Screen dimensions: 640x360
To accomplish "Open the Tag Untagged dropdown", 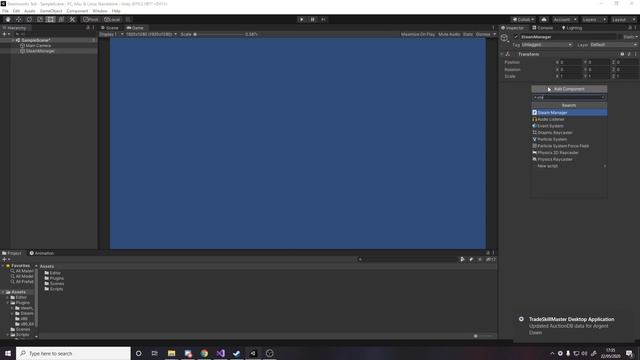I will click(547, 44).
